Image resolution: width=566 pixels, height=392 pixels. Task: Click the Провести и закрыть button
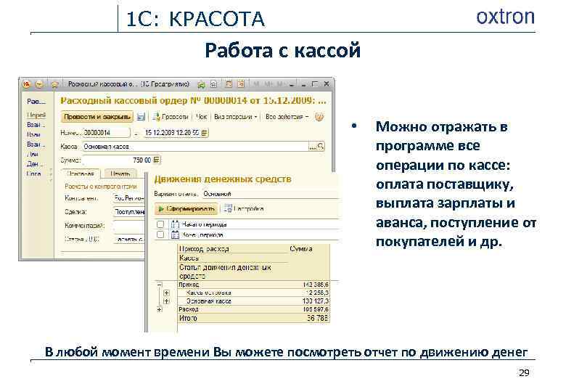point(97,117)
